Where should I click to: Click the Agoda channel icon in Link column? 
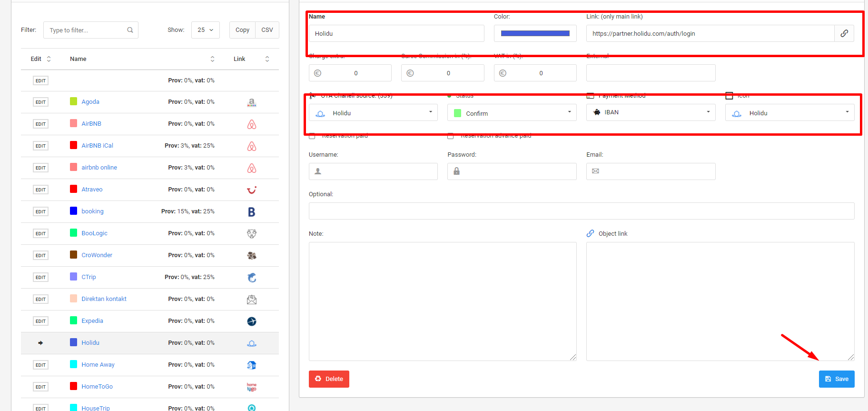click(x=252, y=102)
